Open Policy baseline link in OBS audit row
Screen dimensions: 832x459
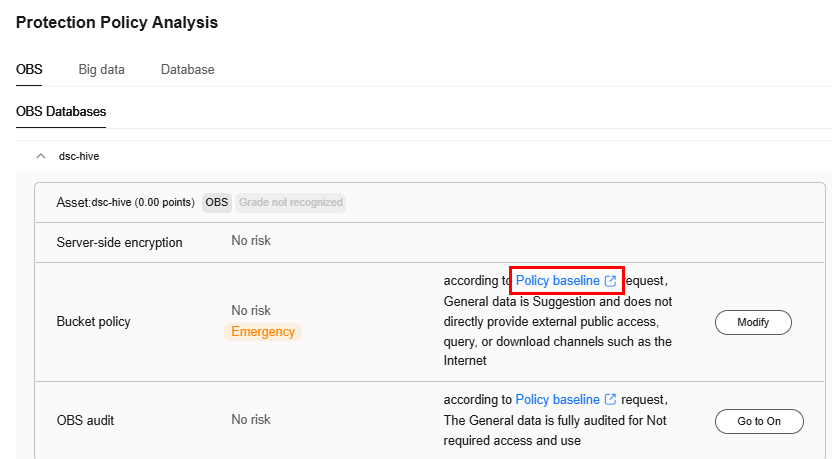pos(558,399)
